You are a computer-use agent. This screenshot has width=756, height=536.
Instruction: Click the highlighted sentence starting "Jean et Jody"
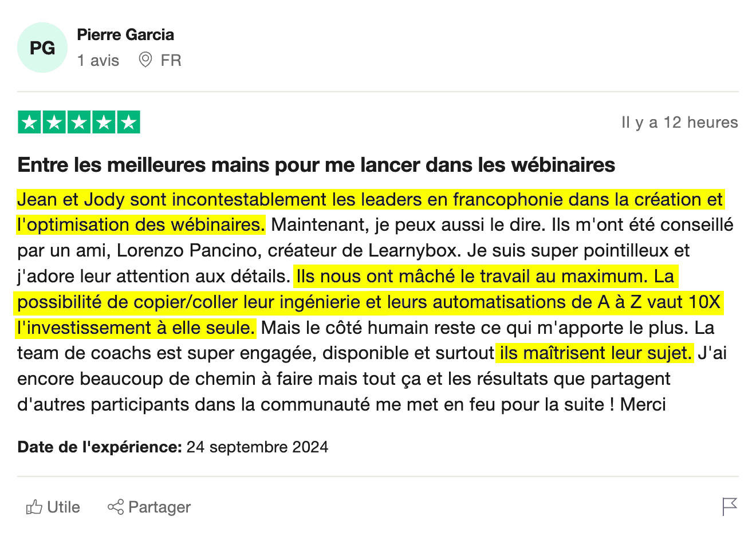[x=370, y=200]
